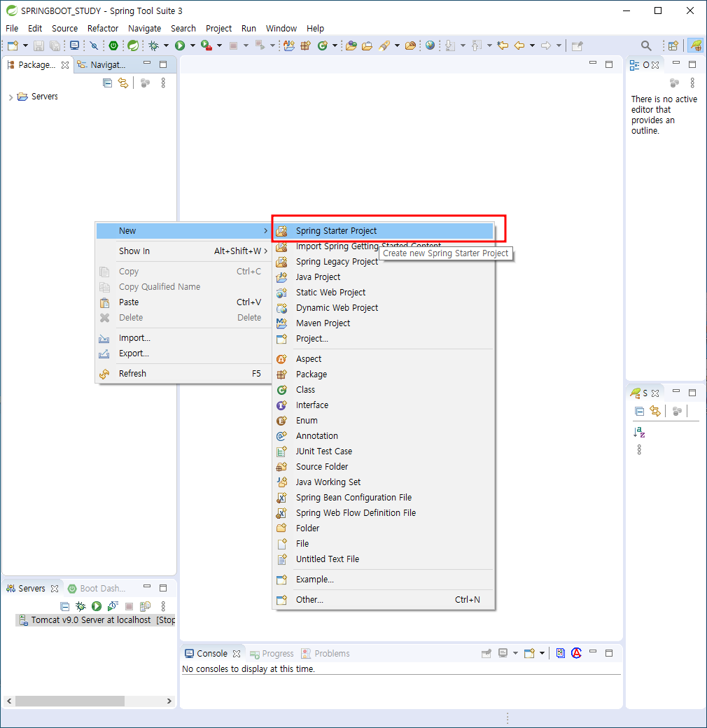707x728 pixels.
Task: Click Collapse All in Package Explorer toolbar
Action: point(107,83)
